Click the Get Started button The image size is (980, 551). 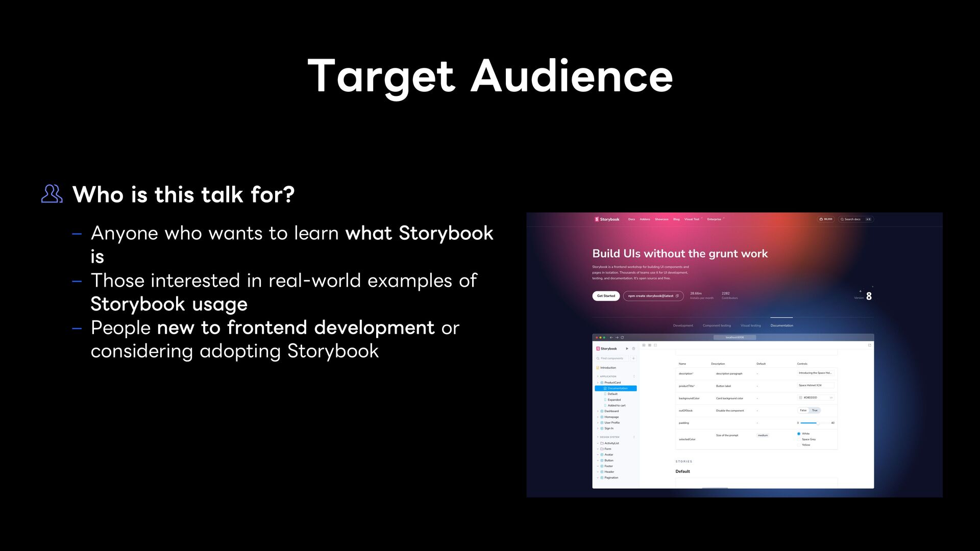606,296
